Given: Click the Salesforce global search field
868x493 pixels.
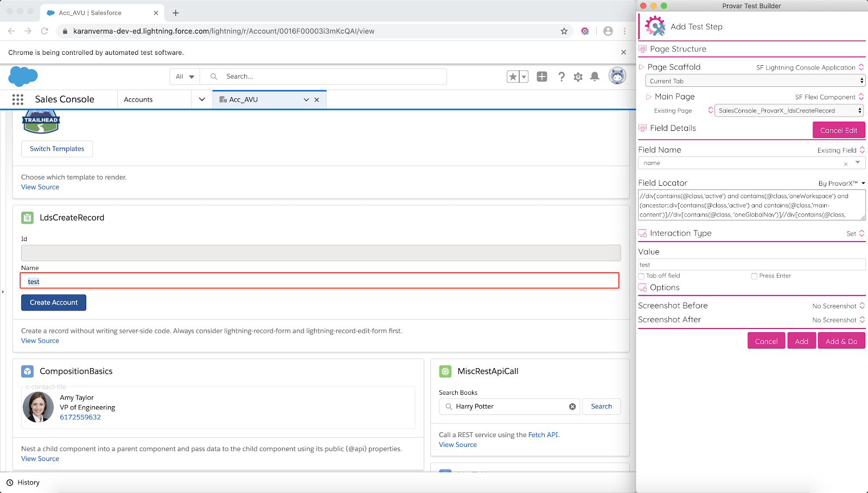Looking at the screenshot, I should click(323, 77).
